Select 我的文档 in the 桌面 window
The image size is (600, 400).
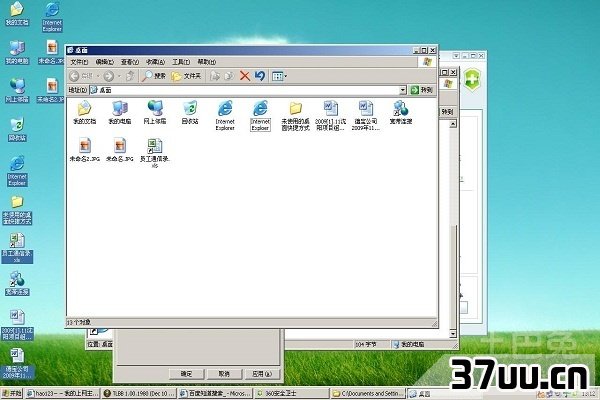coord(85,113)
